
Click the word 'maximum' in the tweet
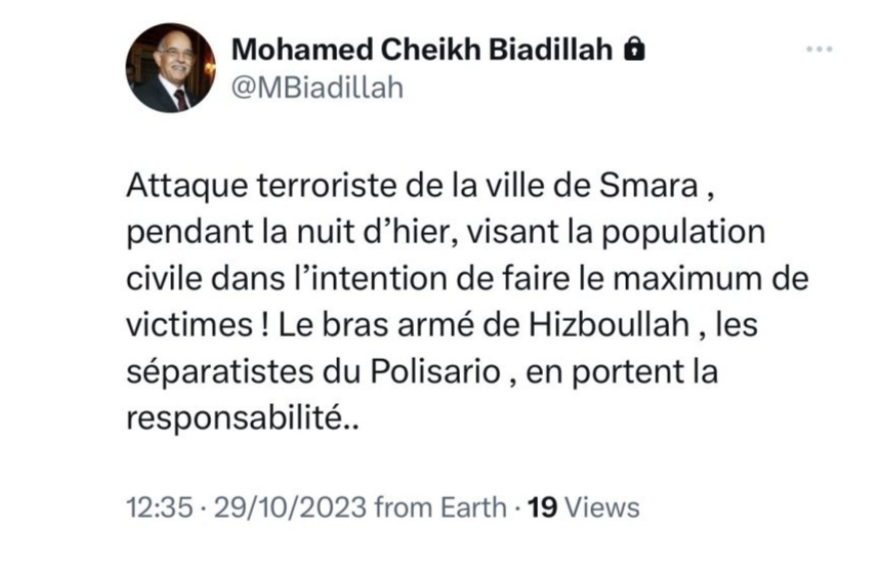687,278
